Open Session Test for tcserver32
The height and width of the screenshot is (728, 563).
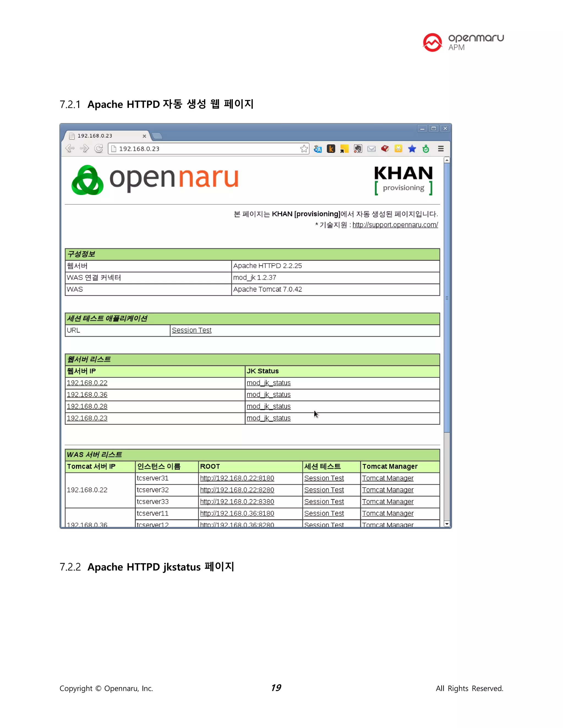pyautogui.click(x=324, y=490)
